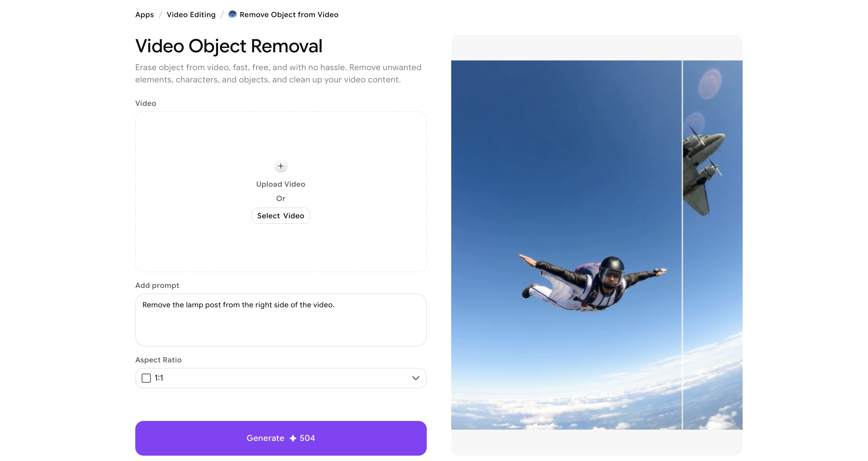
Task: Click the Video section label
Action: click(x=145, y=103)
